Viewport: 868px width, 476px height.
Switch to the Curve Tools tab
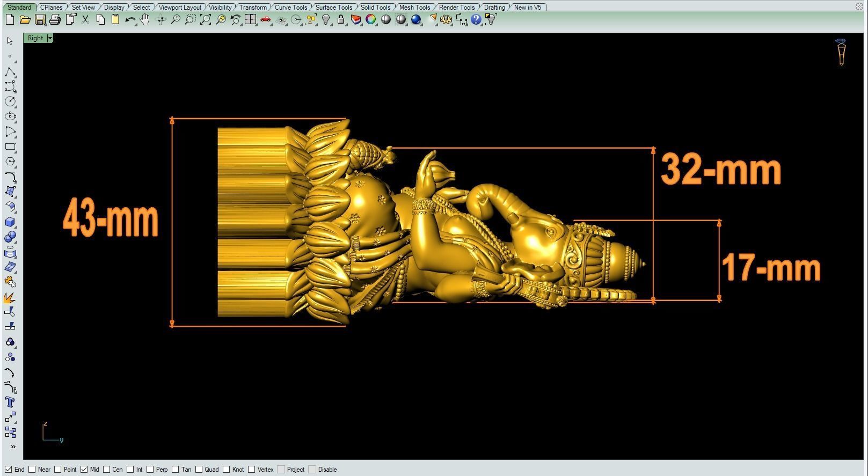tap(291, 8)
